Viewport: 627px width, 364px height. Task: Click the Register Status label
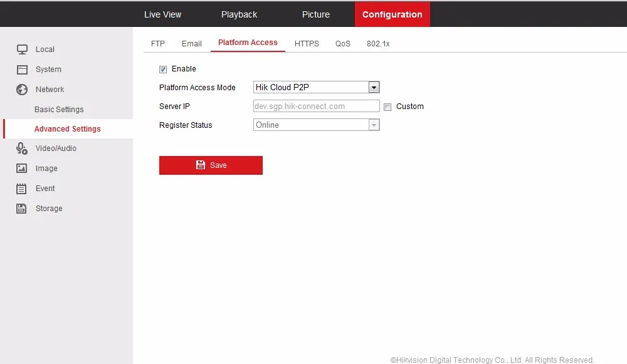coord(186,125)
